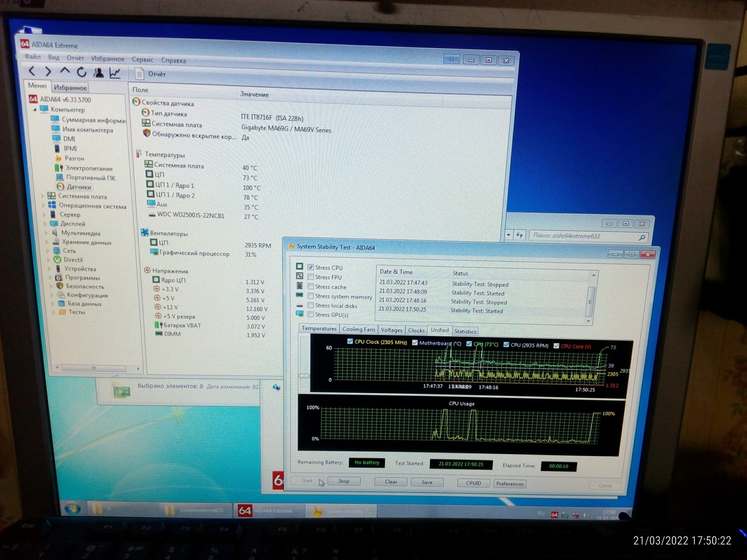This screenshot has height=560, width=747.
Task: Open the Вид menu
Action: click(x=54, y=57)
